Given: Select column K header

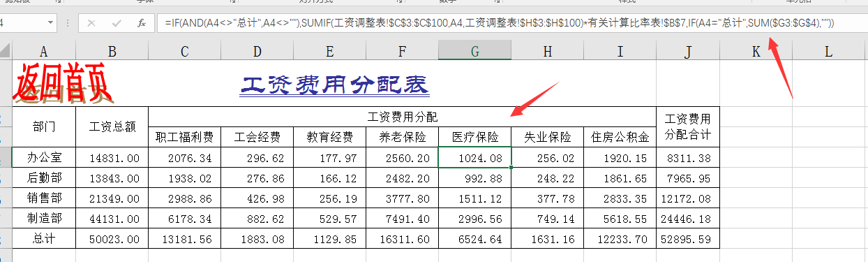Looking at the screenshot, I should point(755,51).
